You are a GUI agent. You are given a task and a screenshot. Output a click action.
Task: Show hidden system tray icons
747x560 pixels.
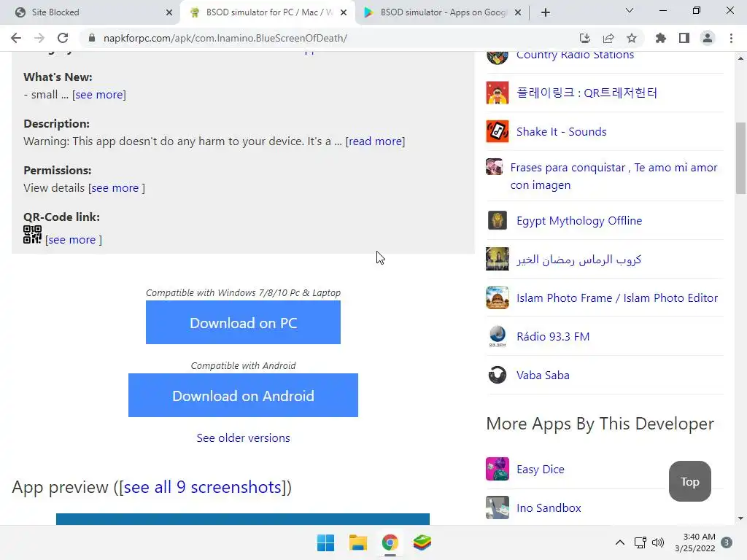click(620, 542)
